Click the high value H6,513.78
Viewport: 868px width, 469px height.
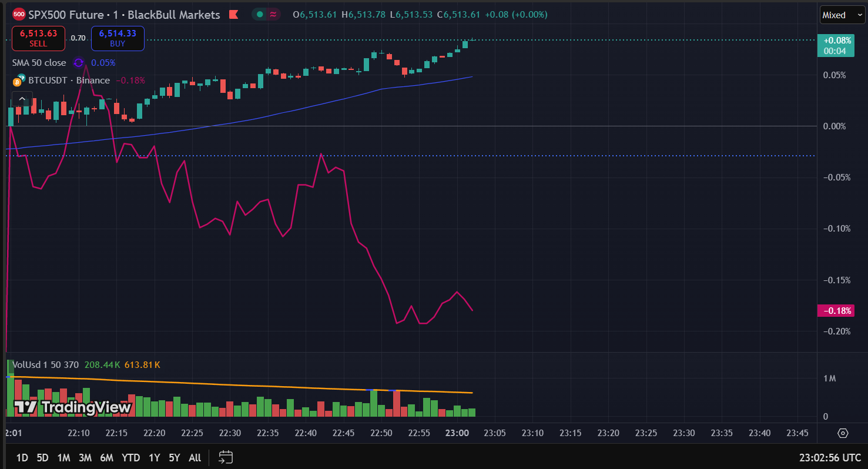click(x=363, y=15)
